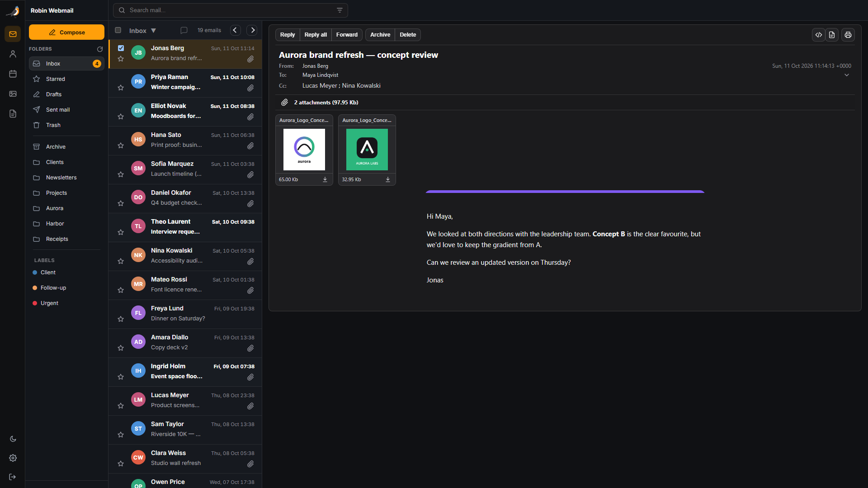
Task: Open the Daniel Okafor Q4 budget email
Action: coord(185,198)
